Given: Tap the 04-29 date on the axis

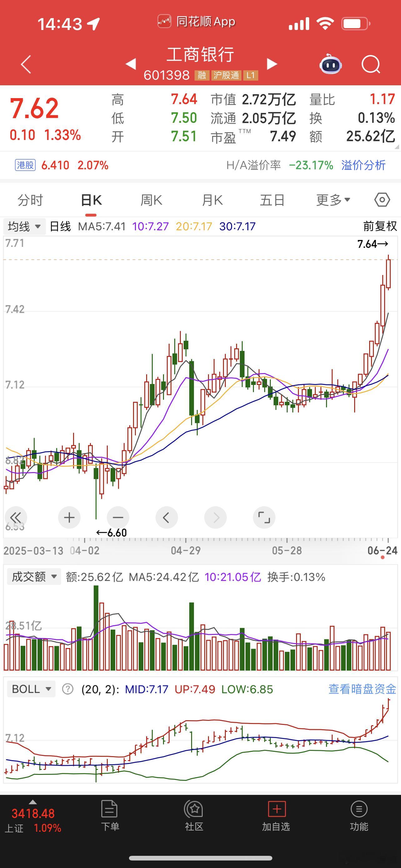Looking at the screenshot, I should click(x=186, y=551).
